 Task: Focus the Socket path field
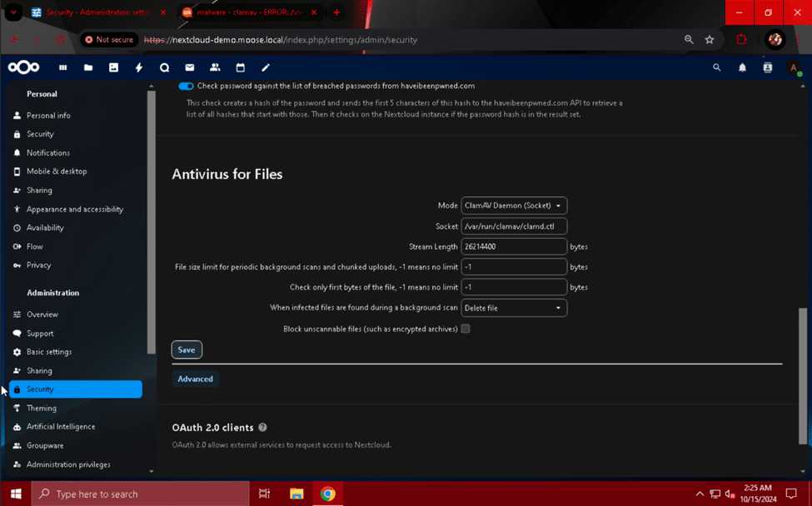tap(514, 226)
